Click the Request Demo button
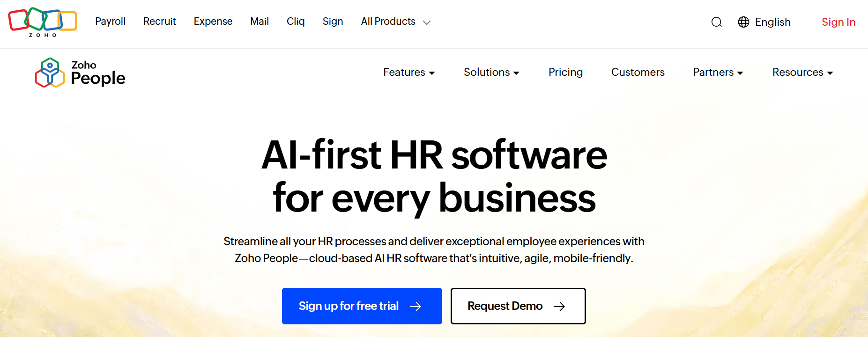Image resolution: width=868 pixels, height=337 pixels. (518, 306)
